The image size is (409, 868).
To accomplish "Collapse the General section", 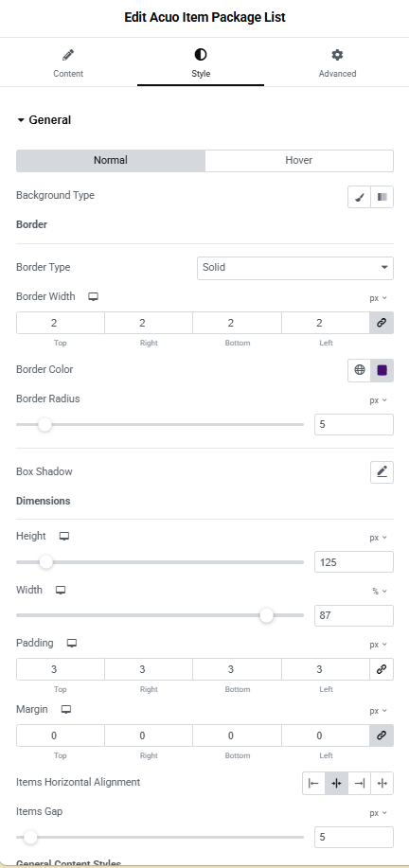I will [x=44, y=119].
